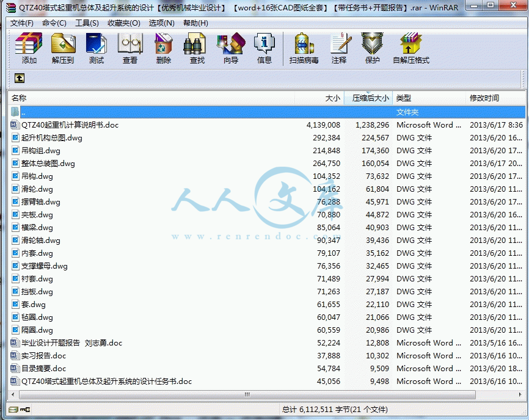529x420 pixels.
Task: Open the 工具(S) menu
Action: pos(87,23)
